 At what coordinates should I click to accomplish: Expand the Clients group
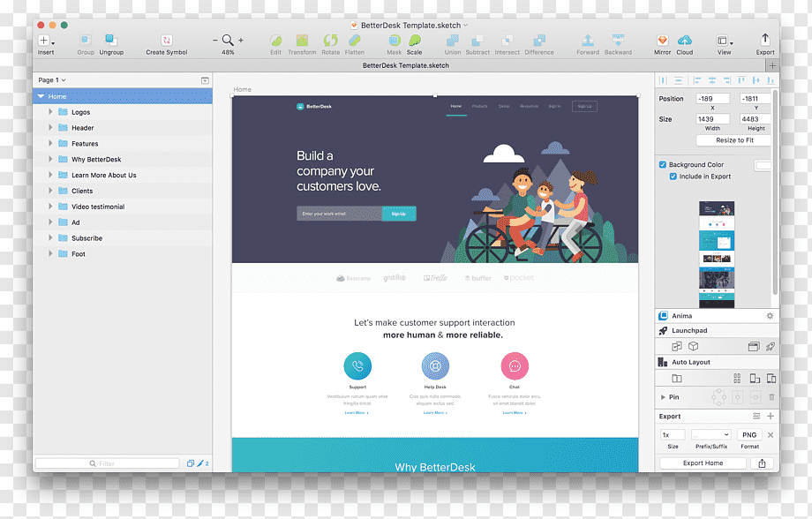coord(50,191)
